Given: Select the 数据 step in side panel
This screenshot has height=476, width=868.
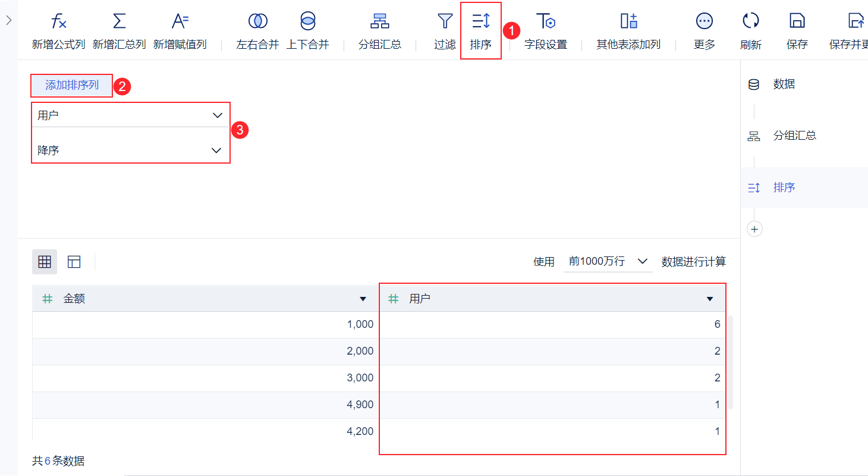Looking at the screenshot, I should (784, 84).
